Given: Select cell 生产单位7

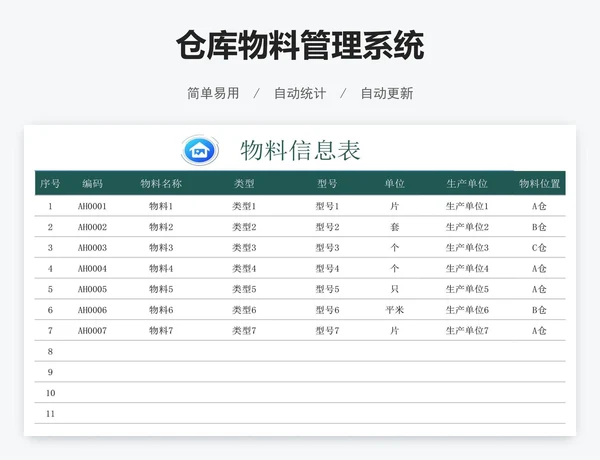Looking at the screenshot, I should click(467, 331).
